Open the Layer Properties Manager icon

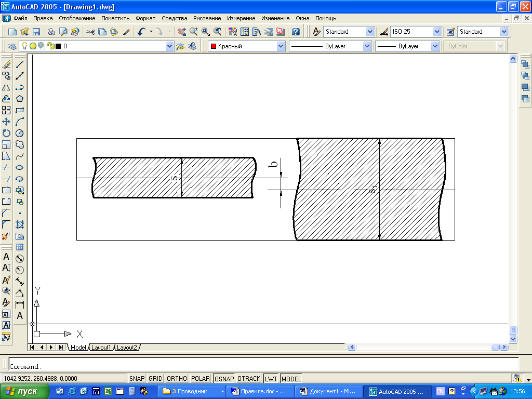point(12,46)
